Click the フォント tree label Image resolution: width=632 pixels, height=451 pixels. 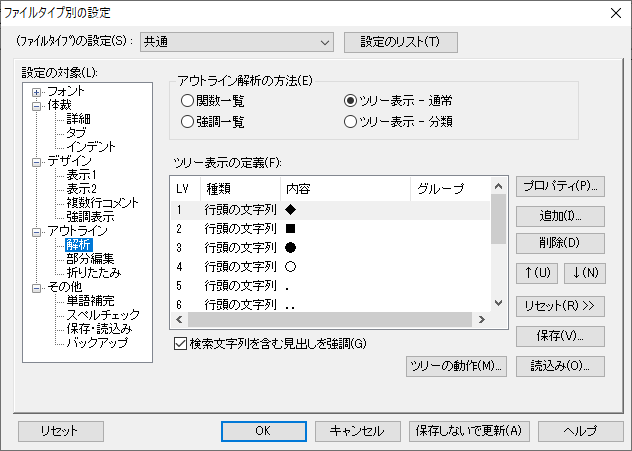pos(66,91)
